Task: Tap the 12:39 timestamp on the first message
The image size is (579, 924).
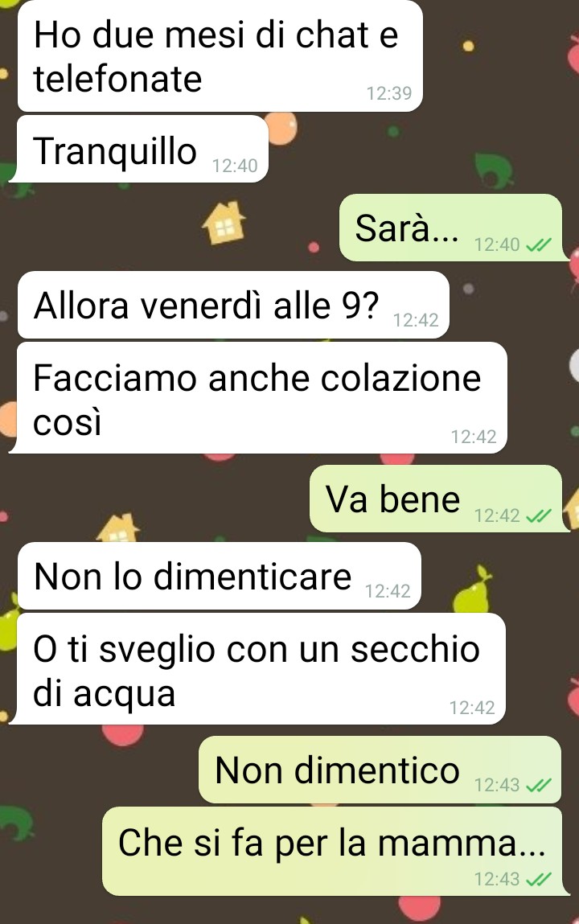Action: point(389,93)
